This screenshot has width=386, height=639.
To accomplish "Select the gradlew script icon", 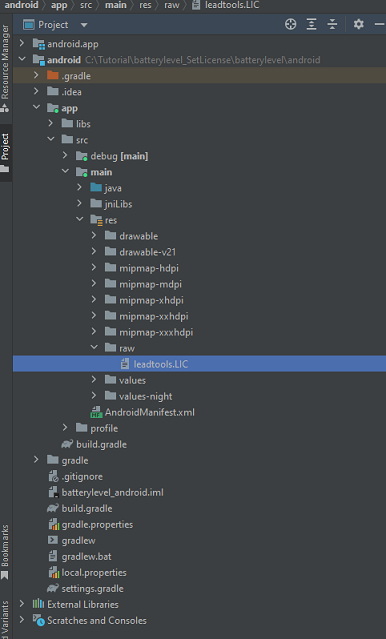I will 53,540.
